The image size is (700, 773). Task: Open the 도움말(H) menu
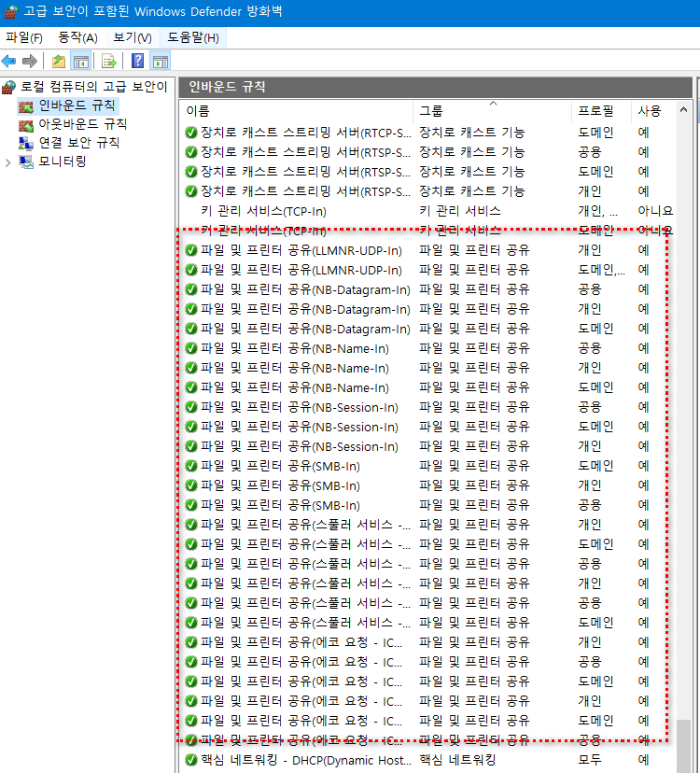[x=193, y=38]
